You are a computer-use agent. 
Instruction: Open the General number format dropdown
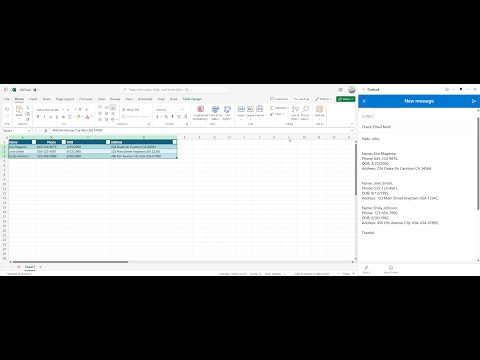[x=182, y=110]
